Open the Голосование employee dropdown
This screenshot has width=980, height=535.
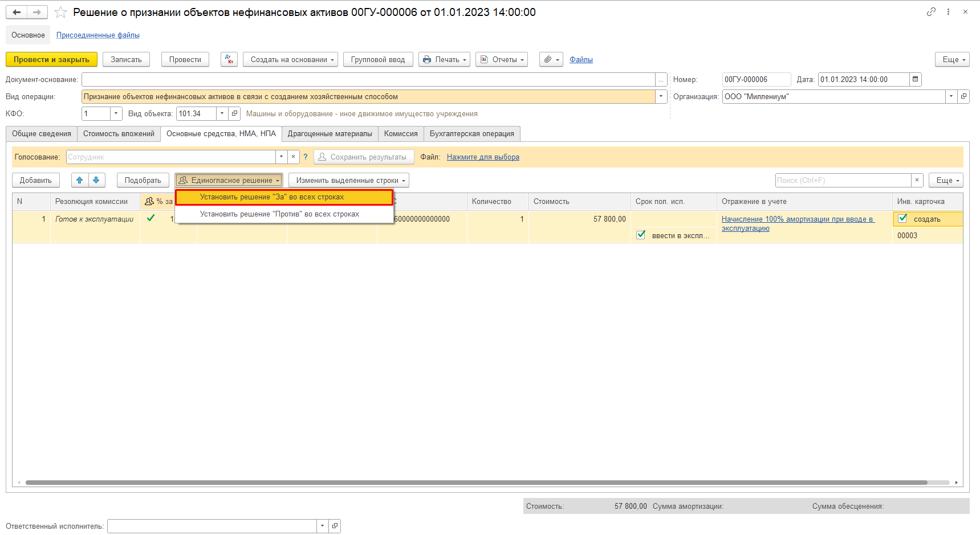pyautogui.click(x=281, y=157)
